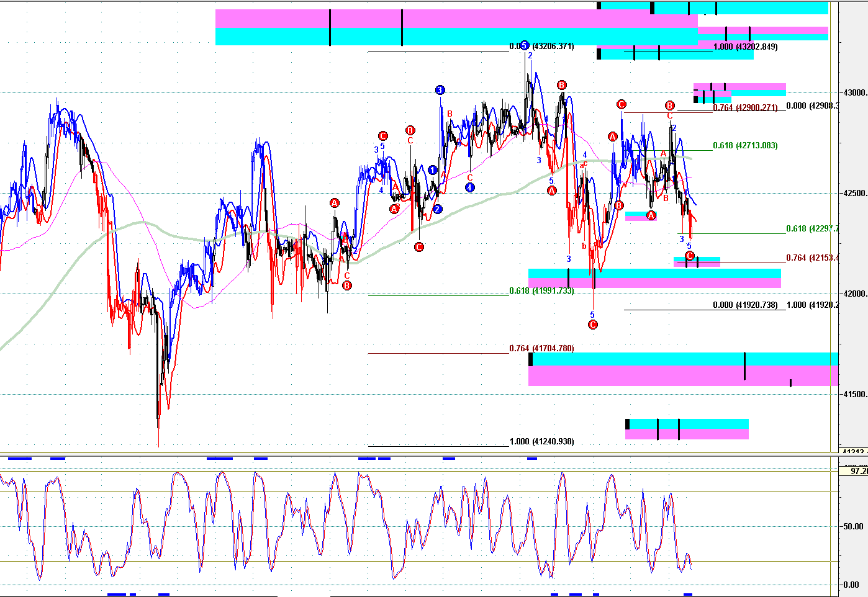Click the 97.20 oscillator value box
This screenshot has width=868, height=597.
853,472
